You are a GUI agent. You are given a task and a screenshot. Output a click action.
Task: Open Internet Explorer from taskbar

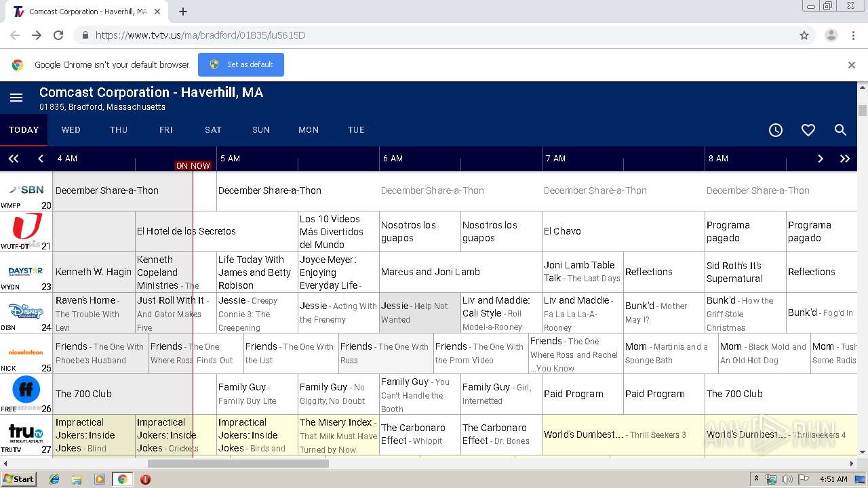tap(54, 479)
